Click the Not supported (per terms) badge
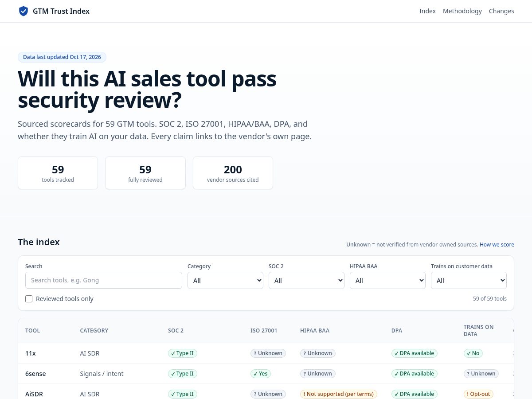This screenshot has height=399, width=532. point(339,394)
